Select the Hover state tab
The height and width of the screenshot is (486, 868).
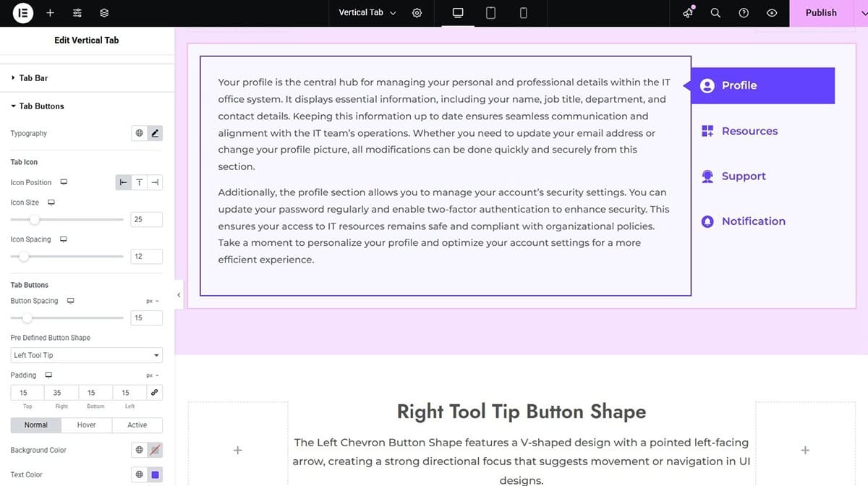point(87,425)
